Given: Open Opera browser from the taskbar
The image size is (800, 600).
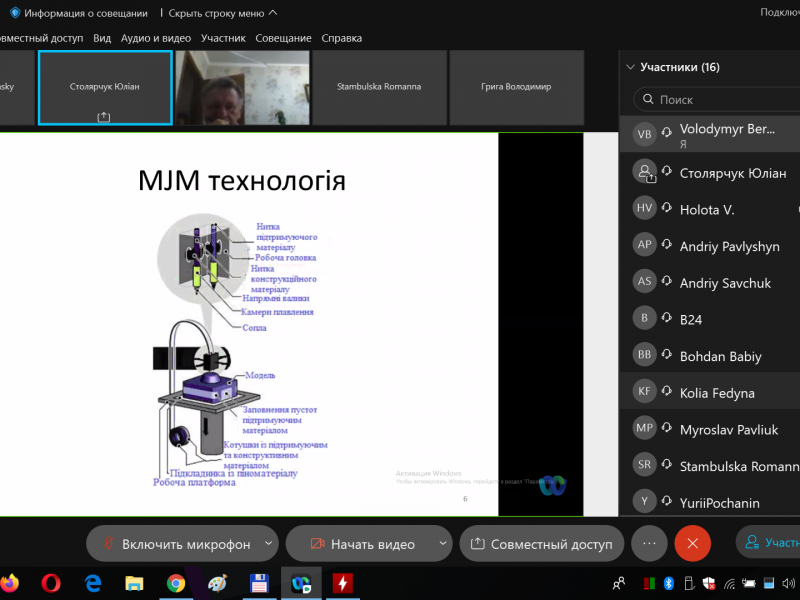Looking at the screenshot, I should [x=51, y=583].
